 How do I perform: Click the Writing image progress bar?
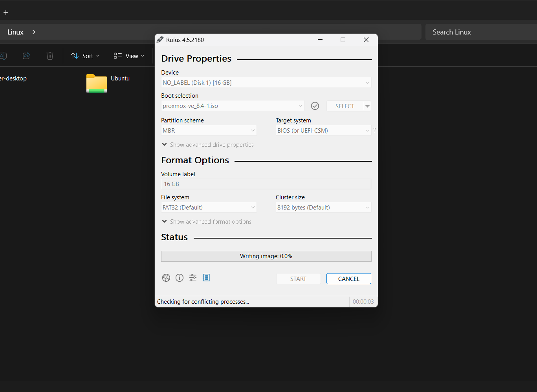[x=266, y=256]
